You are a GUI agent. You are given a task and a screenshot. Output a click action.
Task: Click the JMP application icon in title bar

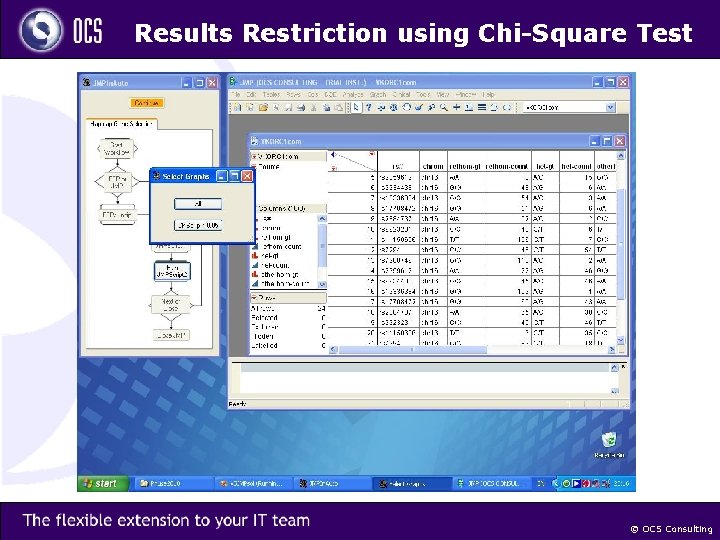pos(234,82)
